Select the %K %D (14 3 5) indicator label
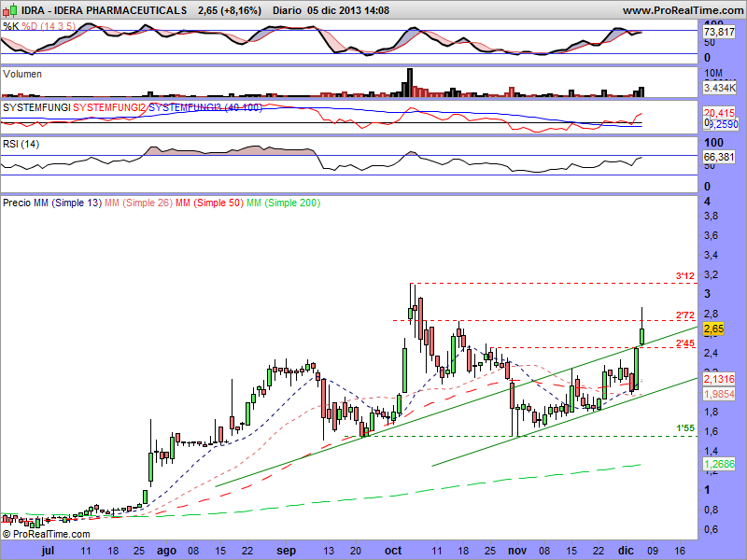The height and width of the screenshot is (560, 747). 39,26
